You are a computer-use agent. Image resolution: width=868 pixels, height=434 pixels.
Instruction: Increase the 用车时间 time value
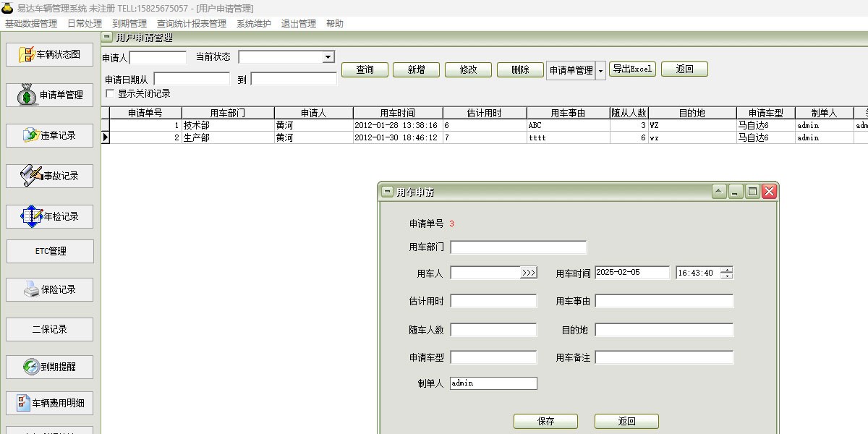(x=726, y=270)
